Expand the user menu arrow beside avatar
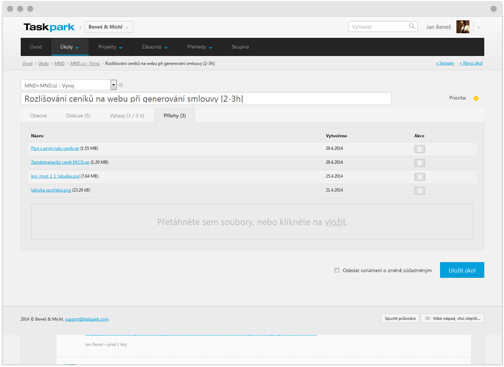Viewport: 504px width, 367px height. coord(479,27)
